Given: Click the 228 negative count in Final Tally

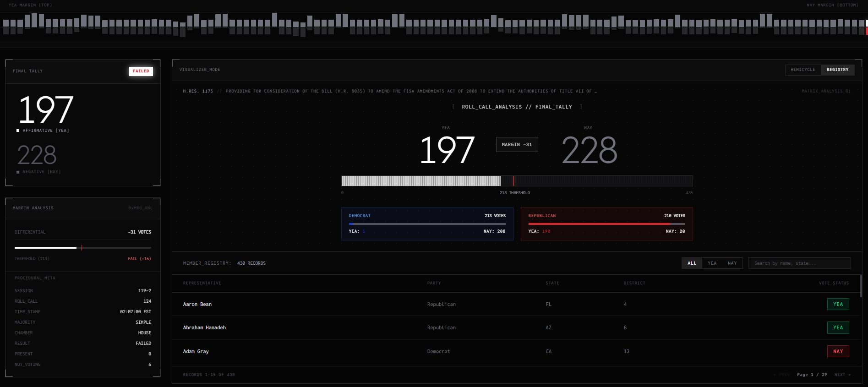Looking at the screenshot, I should point(37,155).
